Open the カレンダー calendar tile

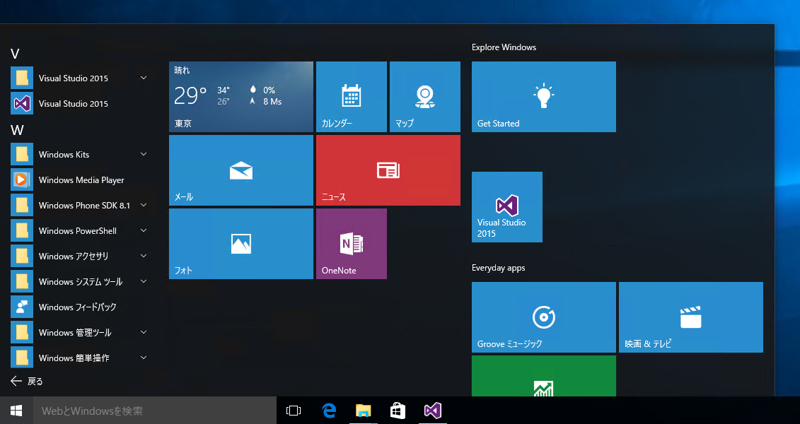click(x=352, y=97)
